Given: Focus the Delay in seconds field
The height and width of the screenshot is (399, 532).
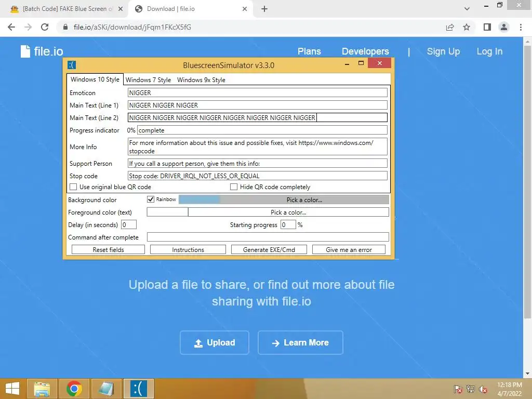Looking at the screenshot, I should (x=129, y=224).
